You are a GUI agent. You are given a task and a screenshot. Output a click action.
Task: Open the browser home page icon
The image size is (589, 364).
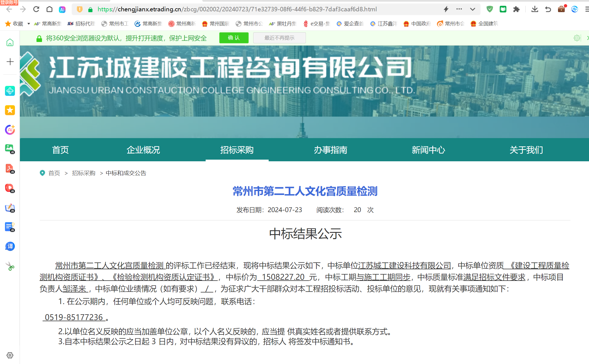point(49,9)
